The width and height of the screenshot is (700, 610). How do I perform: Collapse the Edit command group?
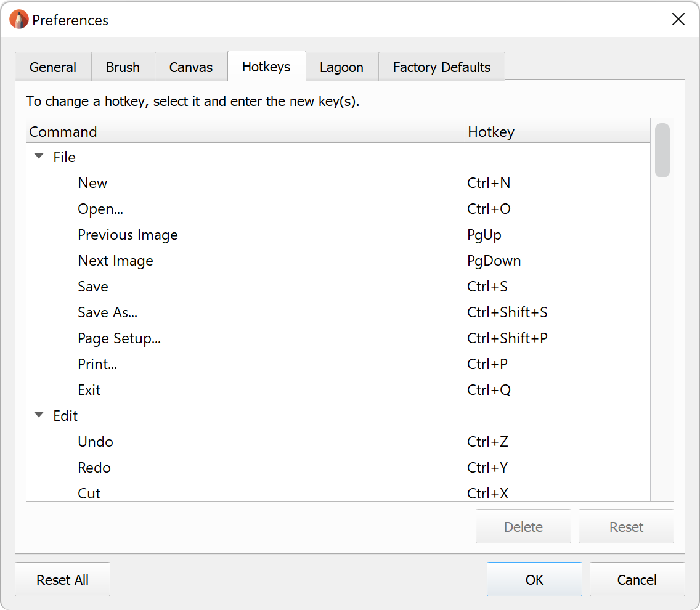[39, 416]
